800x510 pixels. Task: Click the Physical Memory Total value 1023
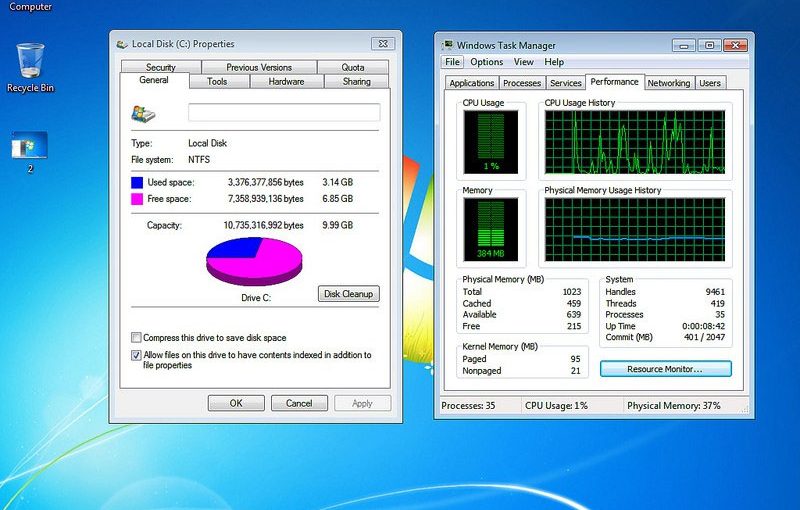(x=571, y=292)
